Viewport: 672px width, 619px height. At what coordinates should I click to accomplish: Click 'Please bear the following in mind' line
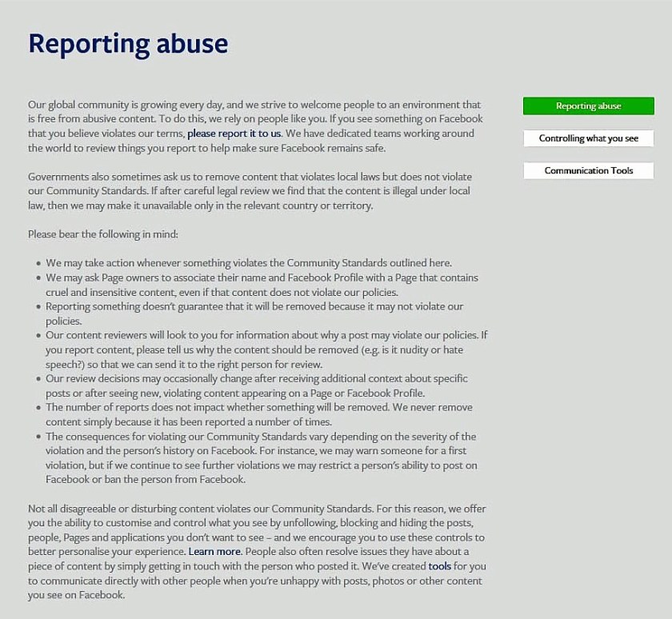[102, 234]
